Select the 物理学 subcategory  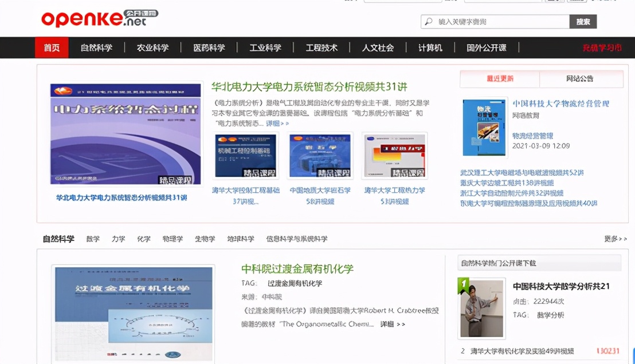(173, 239)
